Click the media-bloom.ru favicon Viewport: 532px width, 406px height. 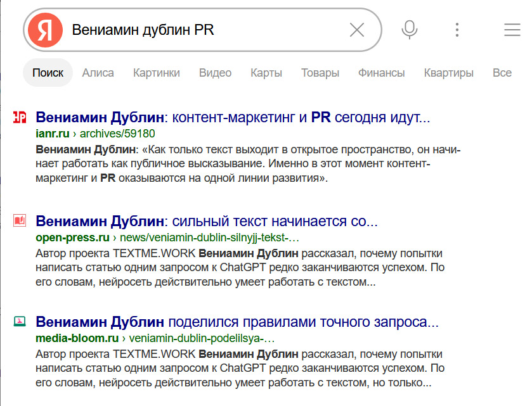point(20,321)
